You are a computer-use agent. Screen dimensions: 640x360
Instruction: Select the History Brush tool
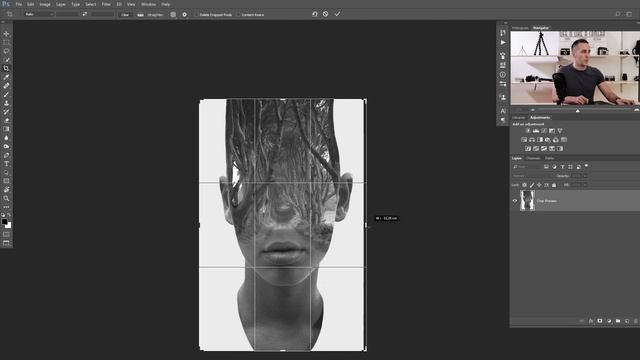pos(6,111)
